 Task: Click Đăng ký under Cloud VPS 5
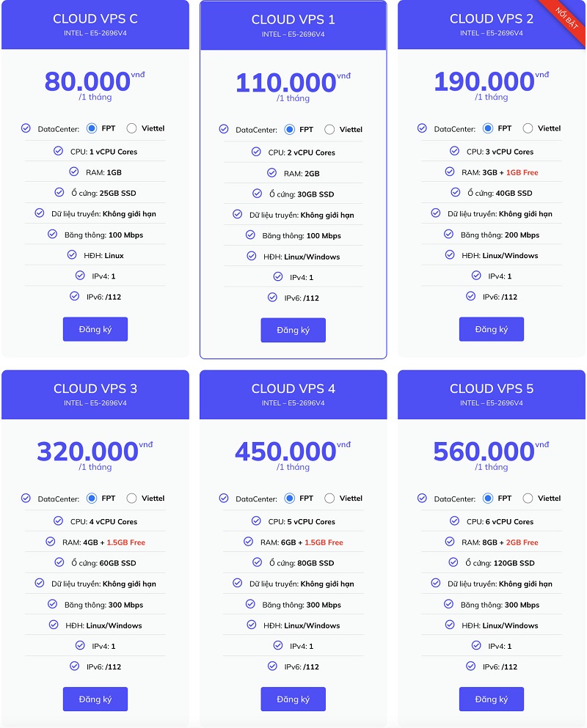pyautogui.click(x=492, y=699)
